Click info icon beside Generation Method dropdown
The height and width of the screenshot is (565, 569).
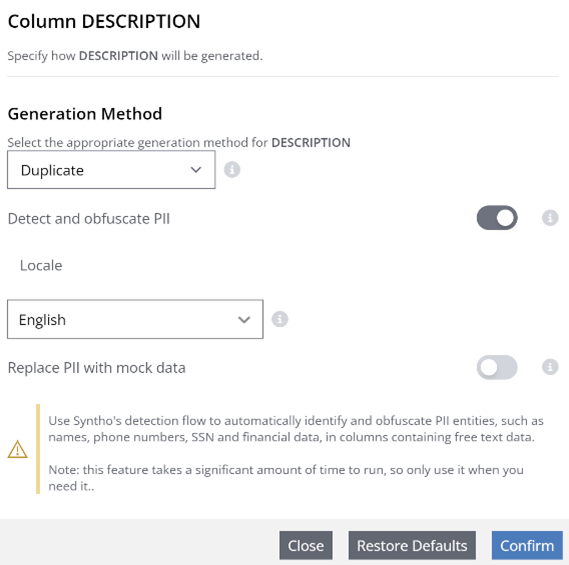point(232,169)
